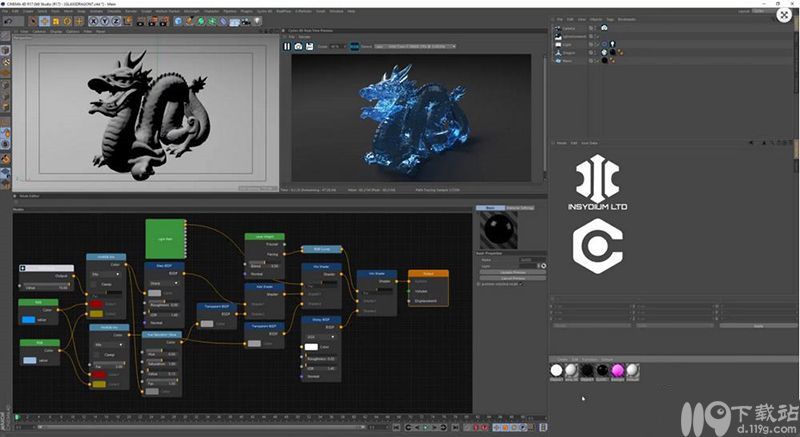Click the Camera object's target tag
800x437 pixels.
[x=605, y=28]
